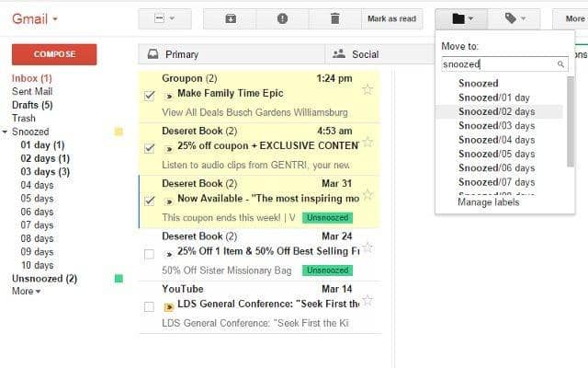Click the Compose button
Screen dimensions: 588x368
click(x=54, y=54)
